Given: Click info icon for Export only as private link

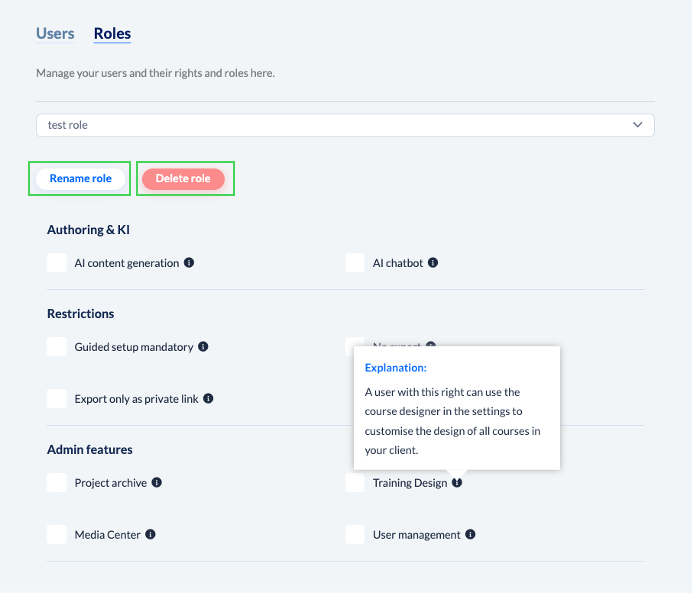Looking at the screenshot, I should pyautogui.click(x=208, y=398).
